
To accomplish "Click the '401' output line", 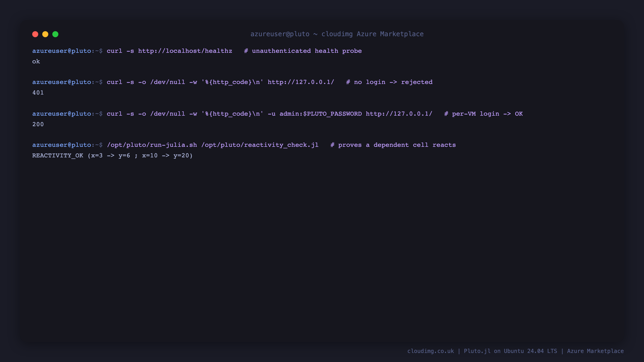I will point(38,93).
